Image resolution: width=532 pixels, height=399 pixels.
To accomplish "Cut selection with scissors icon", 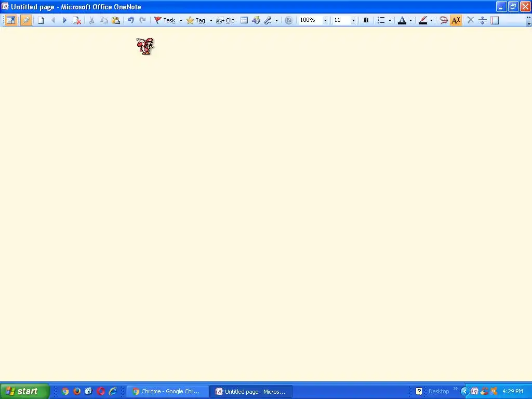I will point(91,20).
